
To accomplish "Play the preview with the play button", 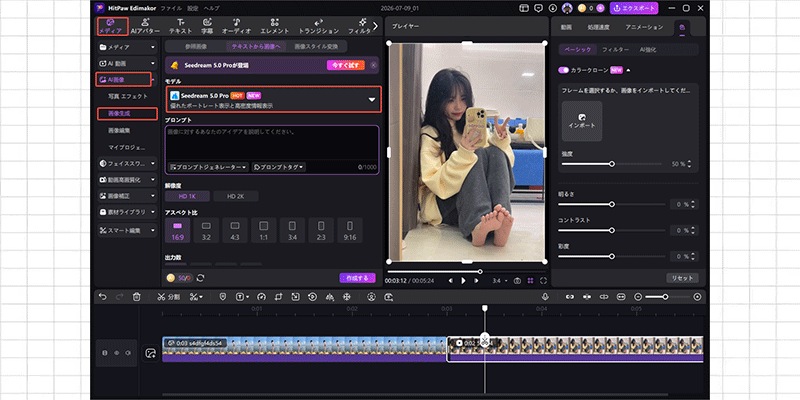I will click(463, 281).
